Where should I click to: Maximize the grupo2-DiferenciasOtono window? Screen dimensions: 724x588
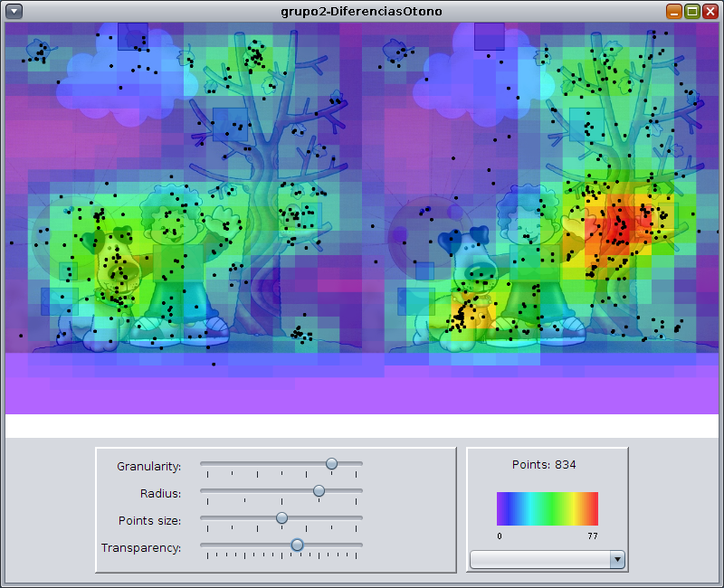click(692, 11)
